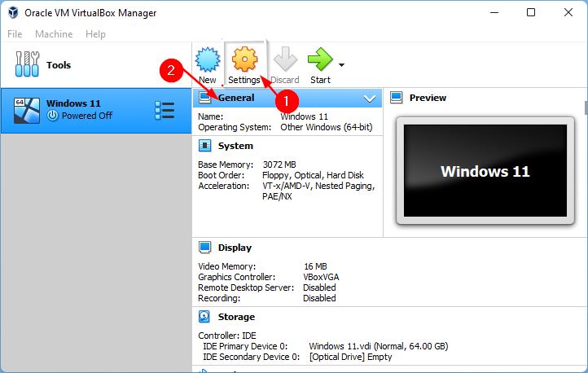Click the grayed Discard arrow icon

pyautogui.click(x=285, y=59)
